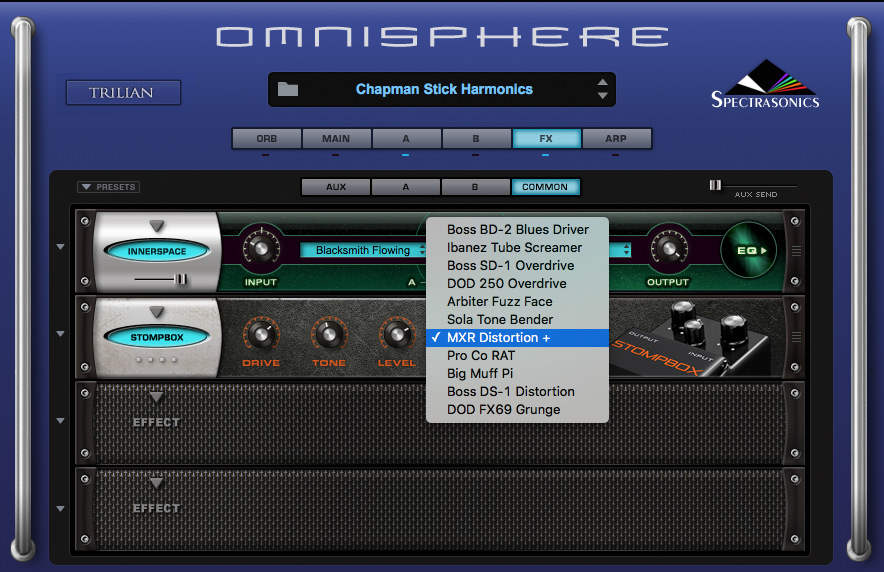Click the Stompbox TONE knob
Viewport: 884px width, 572px height.
click(x=329, y=335)
